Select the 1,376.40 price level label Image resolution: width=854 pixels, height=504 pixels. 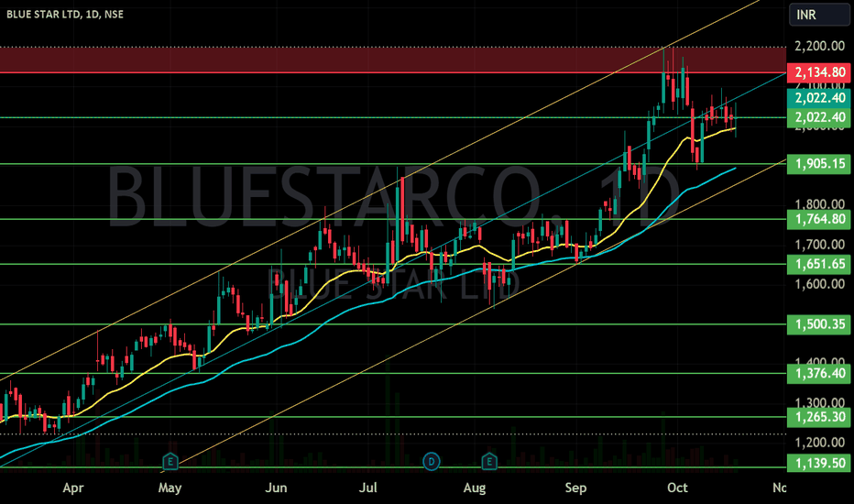click(818, 373)
